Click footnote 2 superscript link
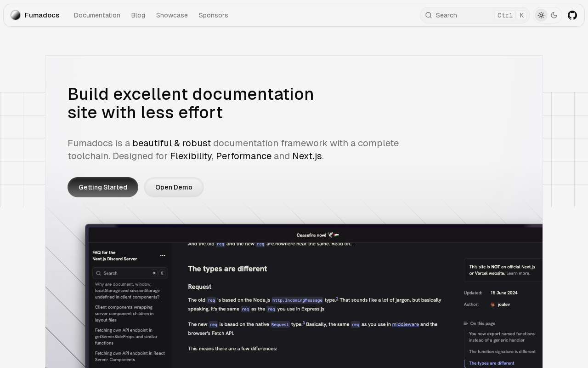The width and height of the screenshot is (588, 368). (337, 299)
